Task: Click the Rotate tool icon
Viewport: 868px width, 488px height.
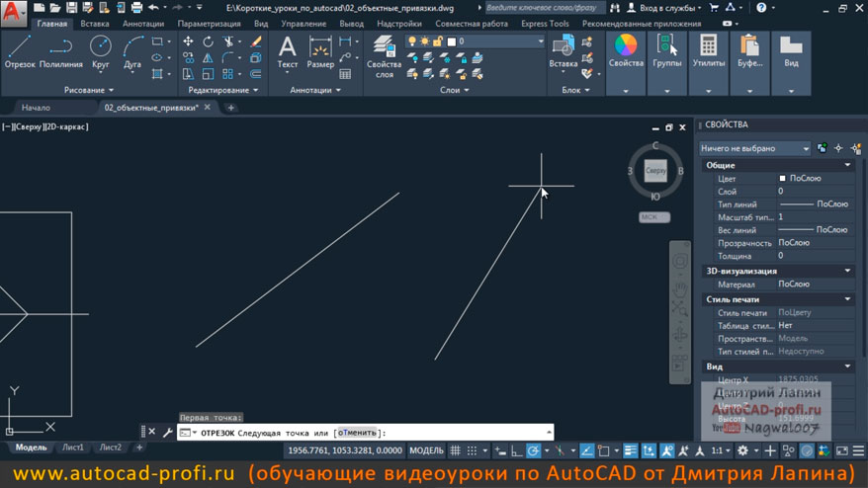Action: pyautogui.click(x=208, y=41)
